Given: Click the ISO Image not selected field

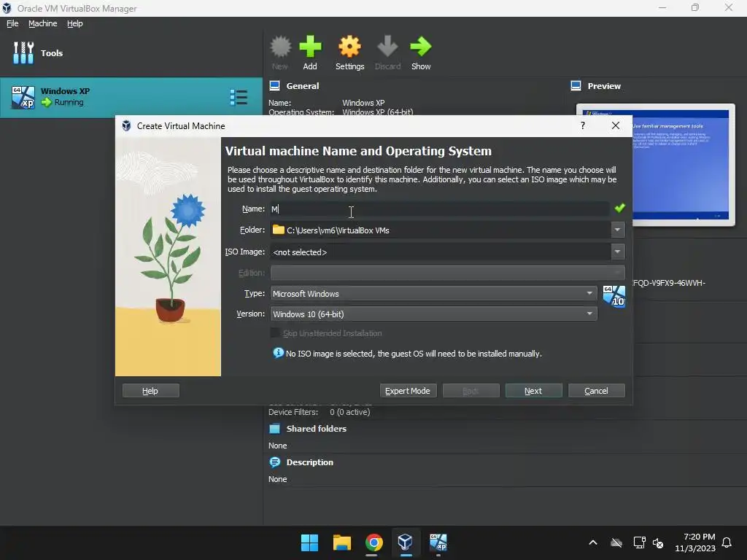Looking at the screenshot, I should tap(441, 252).
